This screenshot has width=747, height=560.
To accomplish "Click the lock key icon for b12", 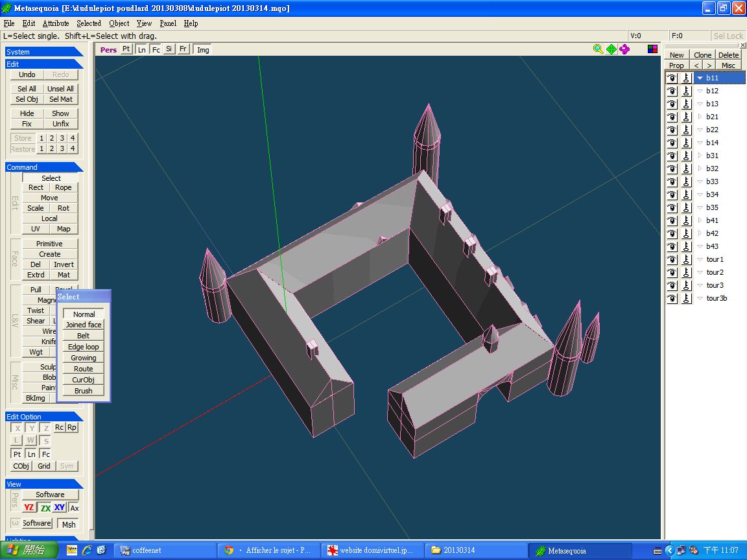I will tap(686, 91).
